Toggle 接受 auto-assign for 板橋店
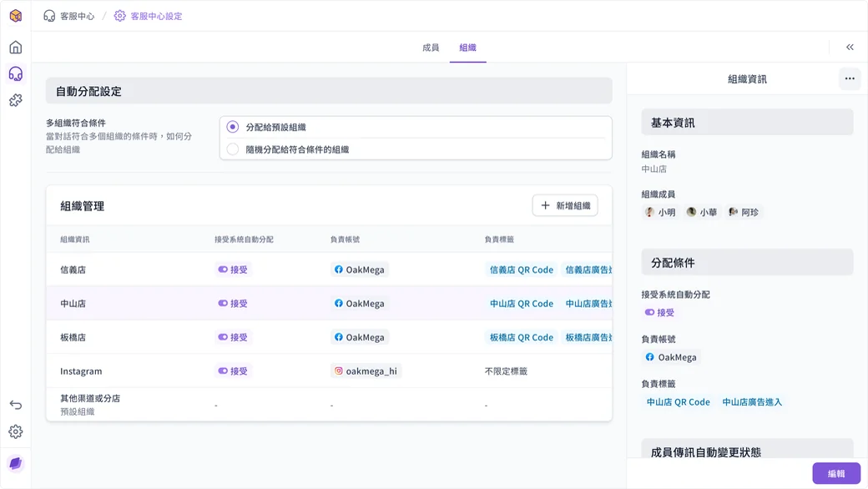 click(x=233, y=337)
